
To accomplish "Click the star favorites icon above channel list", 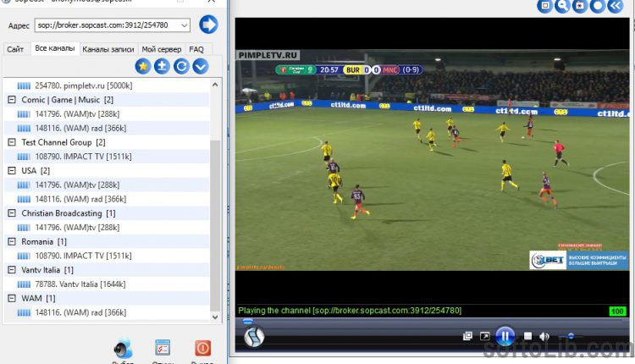I will pyautogui.click(x=143, y=66).
